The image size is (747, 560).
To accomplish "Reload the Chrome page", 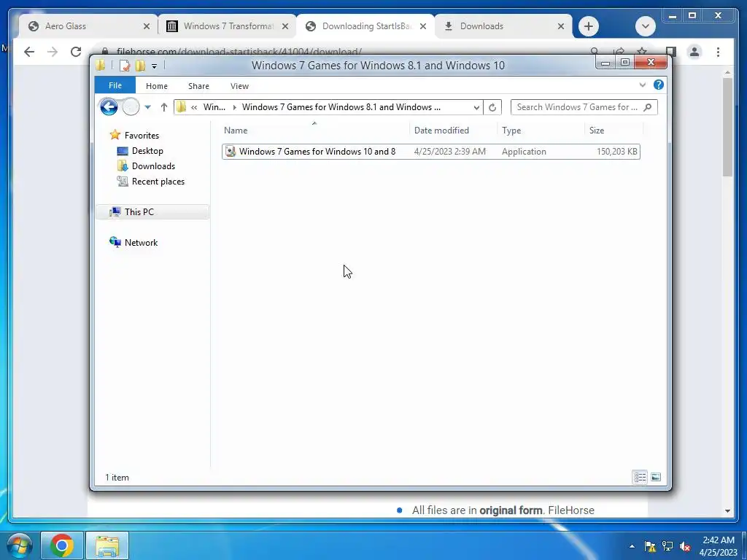I will pos(76,52).
